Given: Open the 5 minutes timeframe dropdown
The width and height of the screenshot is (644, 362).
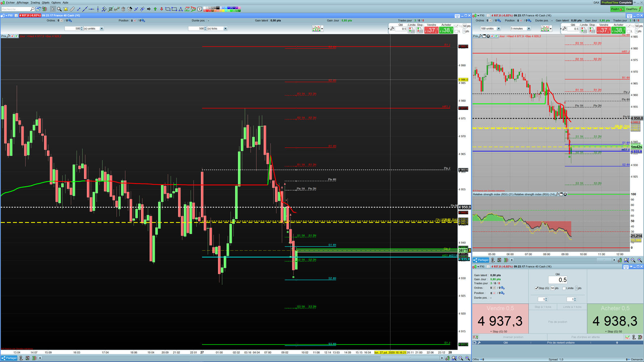Looking at the screenshot, I should coord(529,29).
